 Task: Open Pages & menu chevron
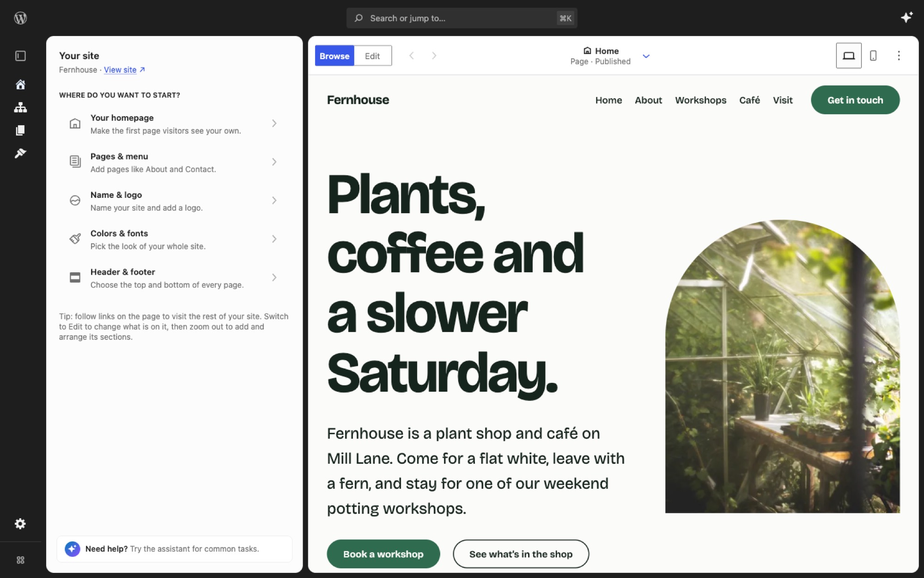274,162
